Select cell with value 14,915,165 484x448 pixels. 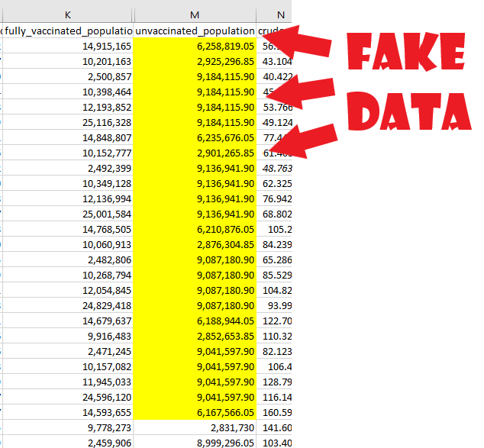pyautogui.click(x=68, y=46)
